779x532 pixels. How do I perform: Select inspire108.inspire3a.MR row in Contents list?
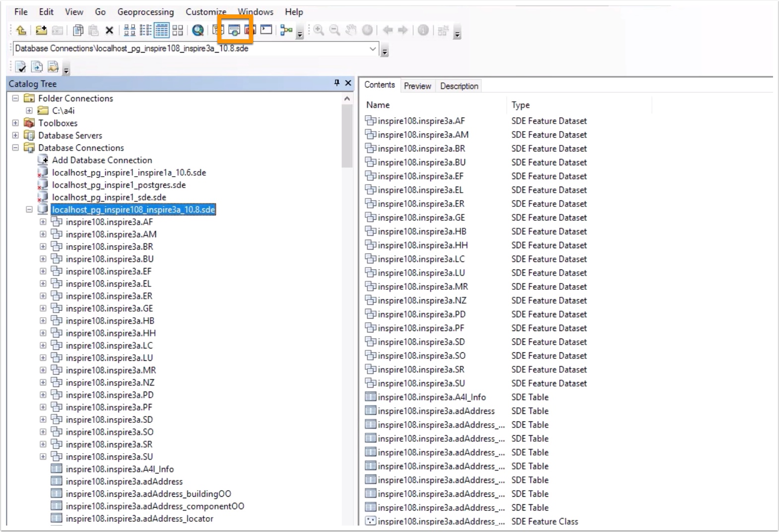pos(423,287)
